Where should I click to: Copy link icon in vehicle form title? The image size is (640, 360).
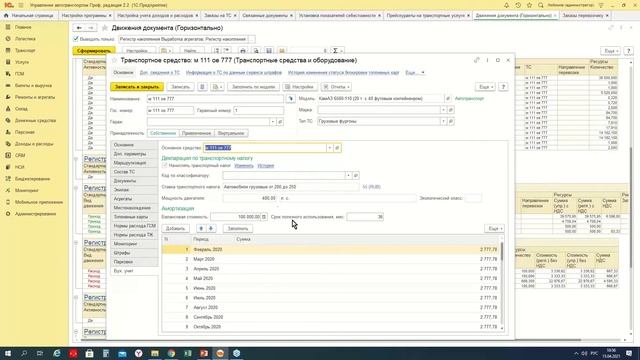pos(477,60)
